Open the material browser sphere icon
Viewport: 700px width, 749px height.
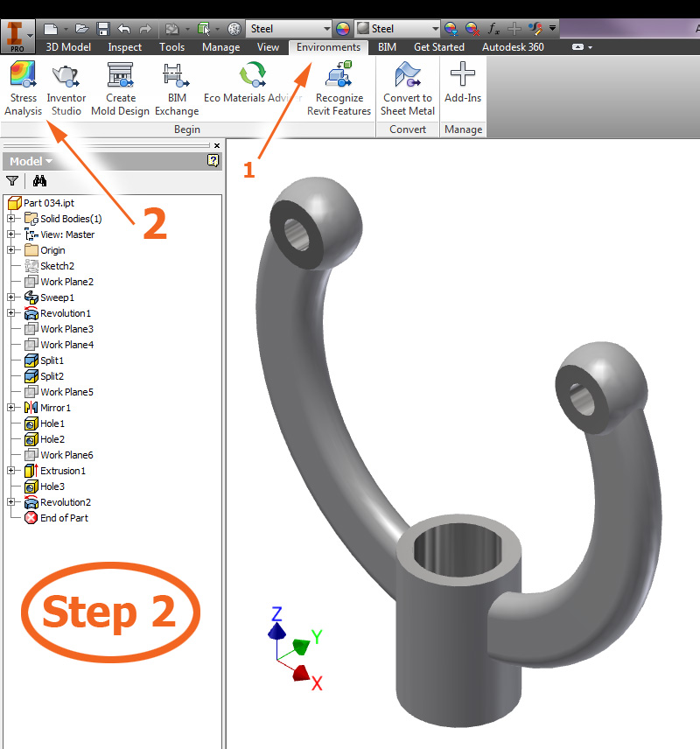(x=234, y=29)
